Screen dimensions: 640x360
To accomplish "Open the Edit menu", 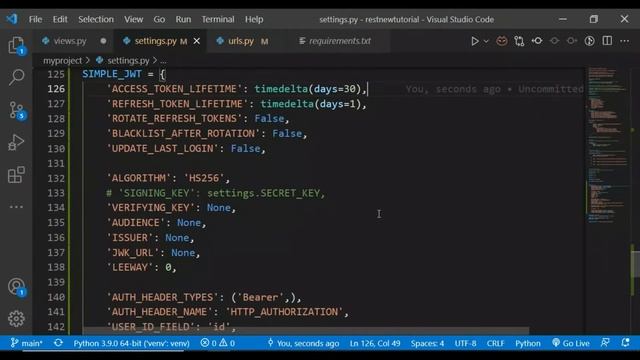I will coord(60,19).
